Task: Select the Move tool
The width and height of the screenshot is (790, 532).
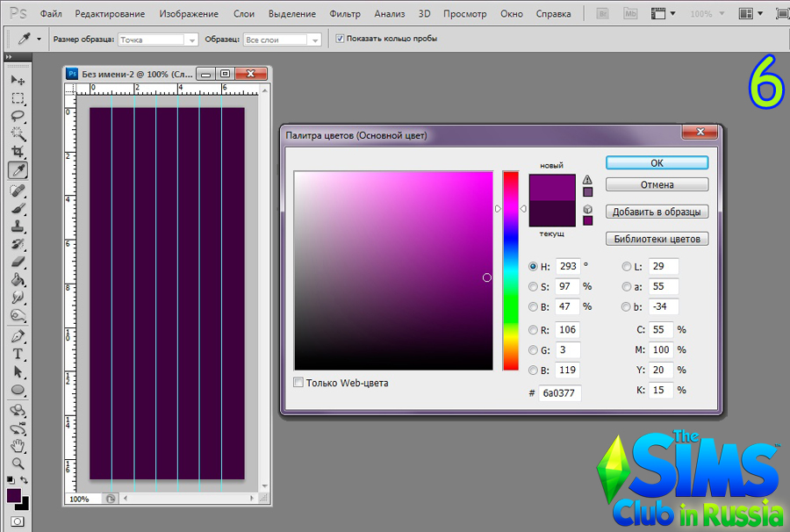Action: pyautogui.click(x=18, y=80)
